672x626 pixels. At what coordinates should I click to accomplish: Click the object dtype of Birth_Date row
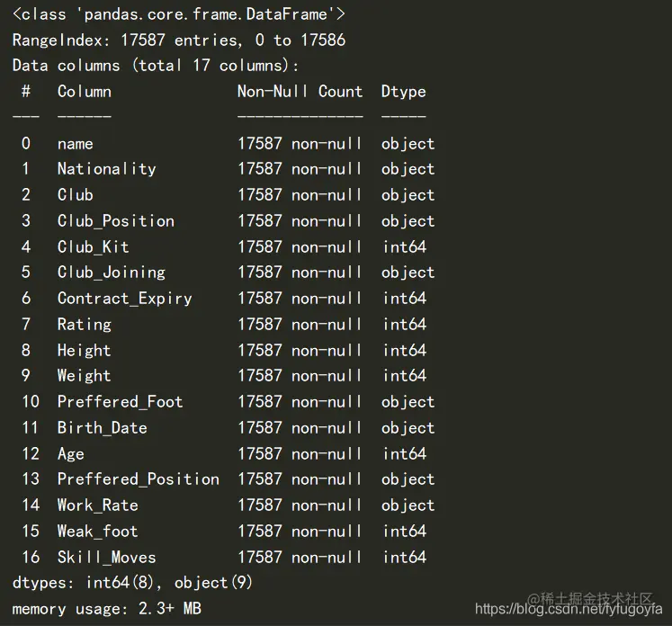pos(408,427)
